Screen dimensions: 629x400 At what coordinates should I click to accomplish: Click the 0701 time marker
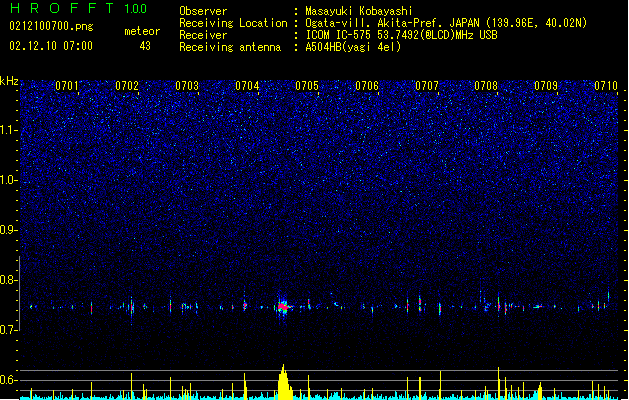click(x=67, y=86)
